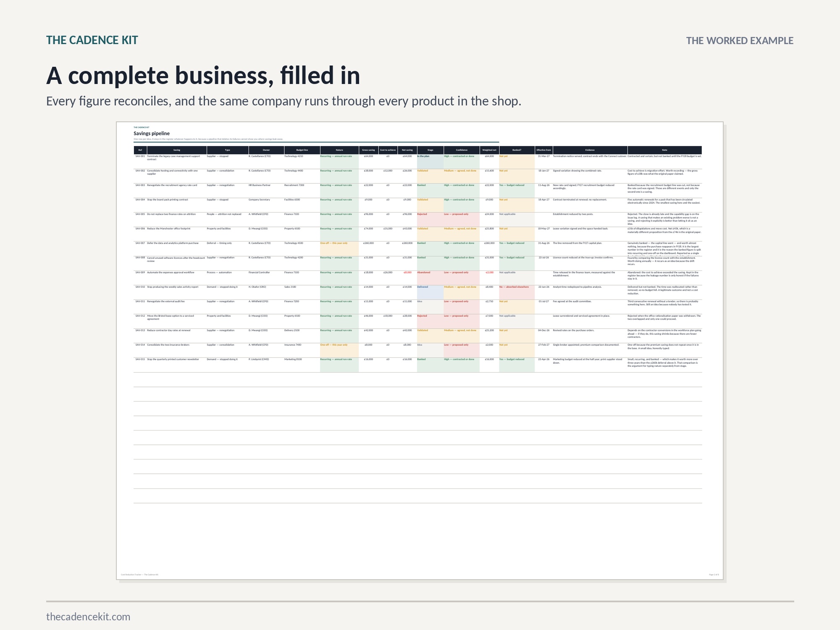Screen dimensions: 840x630
Task: Select the Evidence column header
Action: [590, 150]
